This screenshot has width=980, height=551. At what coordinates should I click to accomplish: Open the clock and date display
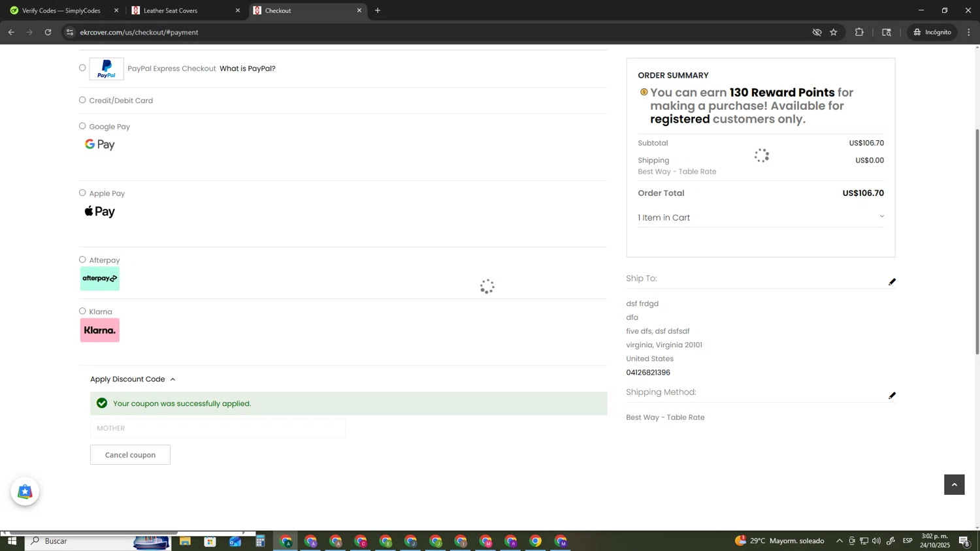[935, 541]
